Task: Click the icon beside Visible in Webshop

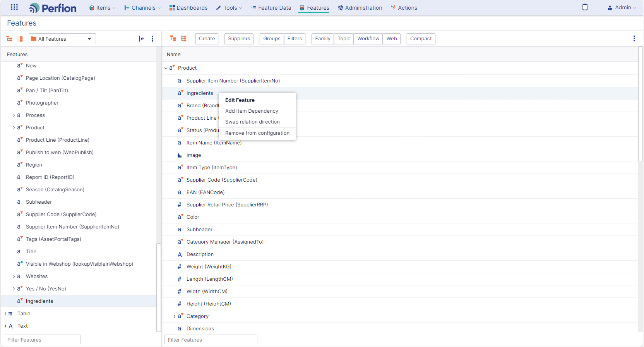Action: tap(20, 264)
